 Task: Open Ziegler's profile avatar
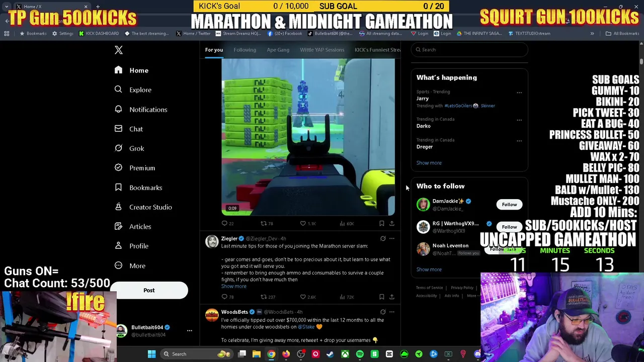(212, 242)
